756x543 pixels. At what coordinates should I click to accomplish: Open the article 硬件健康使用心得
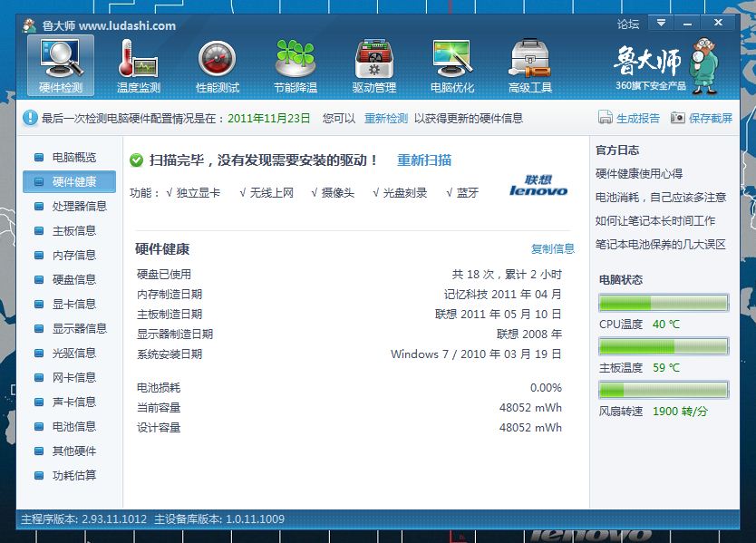pos(639,174)
